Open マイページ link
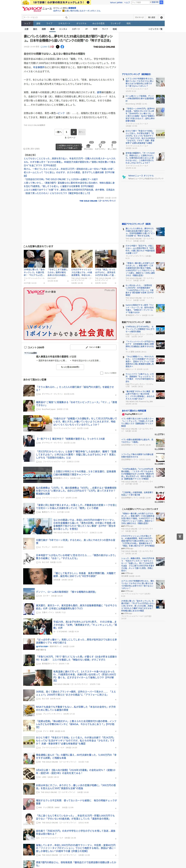 click(x=139, y=17)
